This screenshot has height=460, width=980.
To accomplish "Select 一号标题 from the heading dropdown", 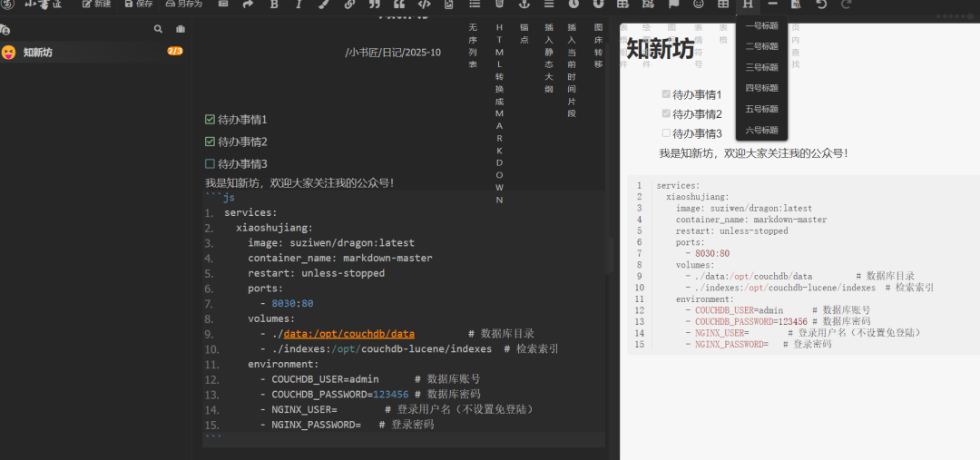I will coord(761,25).
